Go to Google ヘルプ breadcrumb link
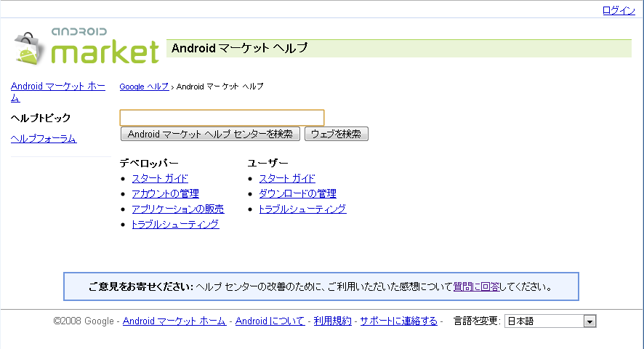Image resolution: width=644 pixels, height=349 pixels. [x=144, y=87]
